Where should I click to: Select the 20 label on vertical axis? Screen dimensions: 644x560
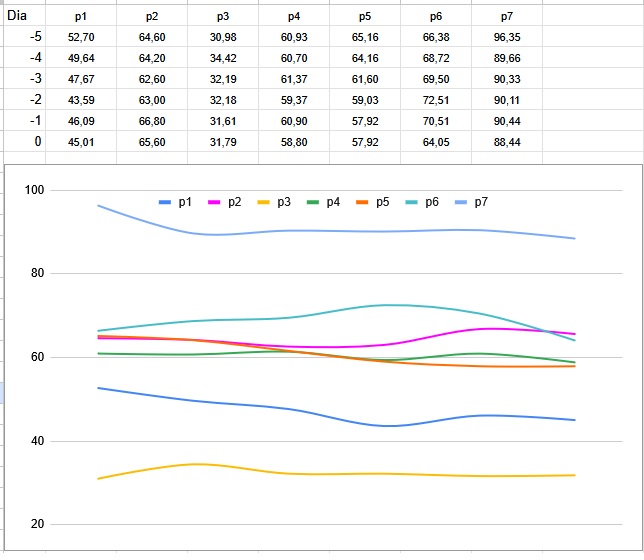[x=40, y=524]
